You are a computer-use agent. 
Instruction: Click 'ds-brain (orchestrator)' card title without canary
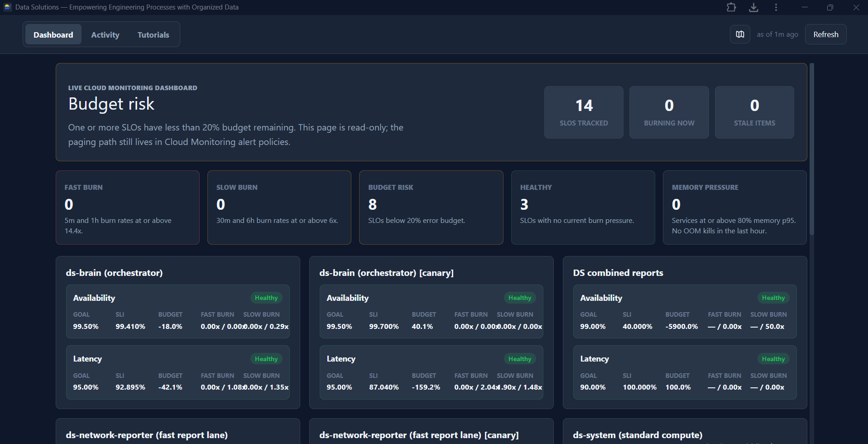coord(114,273)
